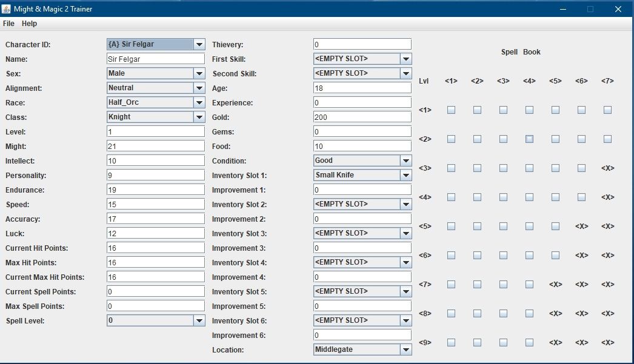Click the Improvement 1 input field
The height and width of the screenshot is (364, 634).
pyautogui.click(x=362, y=190)
